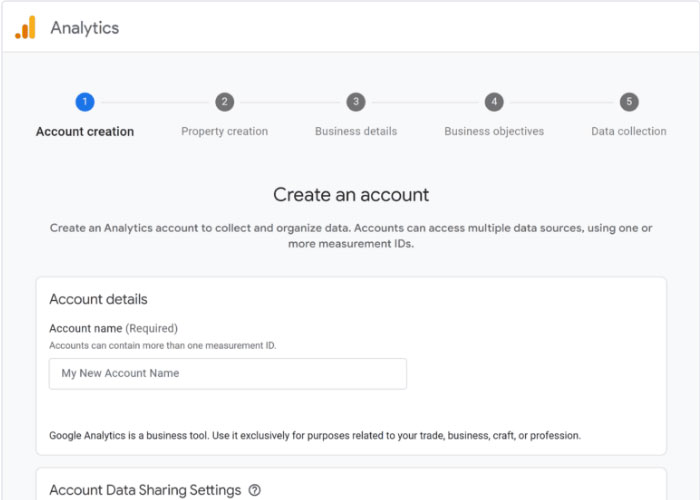Click the Account details section heading
Image resolution: width=700 pixels, height=500 pixels.
pyautogui.click(x=98, y=299)
